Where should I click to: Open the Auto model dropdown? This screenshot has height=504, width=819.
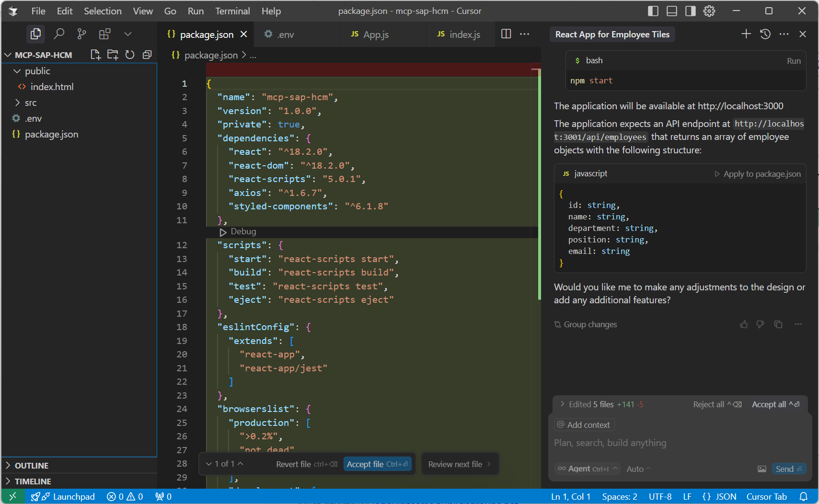pos(638,469)
